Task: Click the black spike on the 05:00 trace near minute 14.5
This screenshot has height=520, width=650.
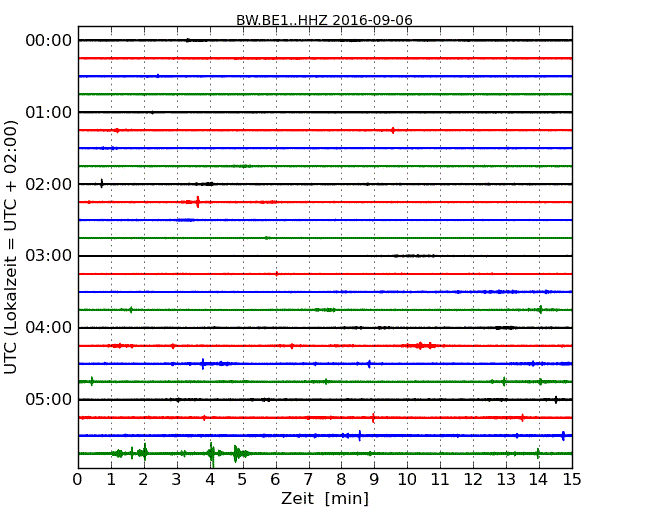Action: (x=556, y=400)
